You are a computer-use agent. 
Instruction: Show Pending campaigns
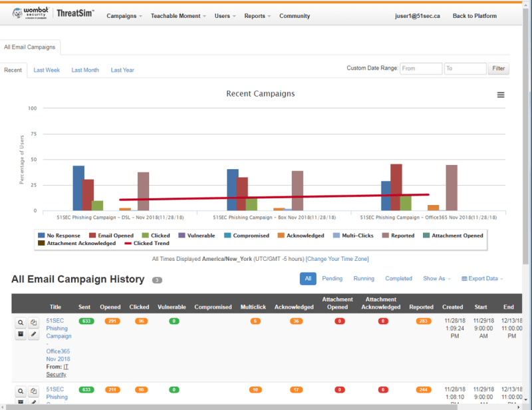[332, 278]
